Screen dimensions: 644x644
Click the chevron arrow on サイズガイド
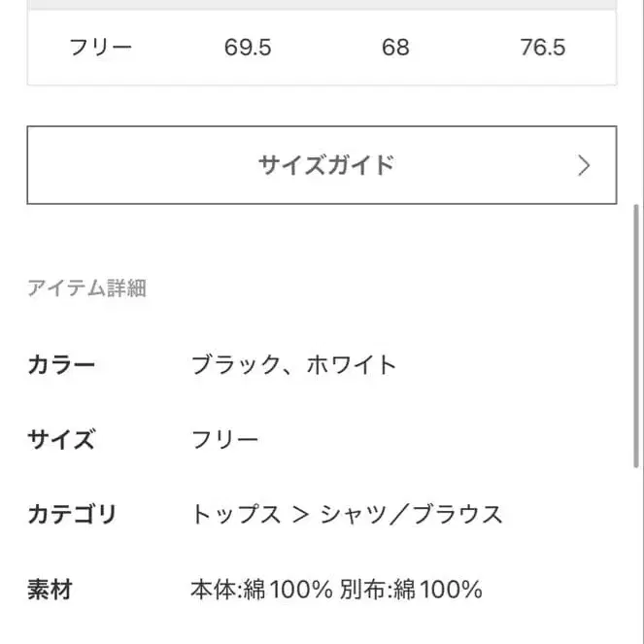[583, 165]
